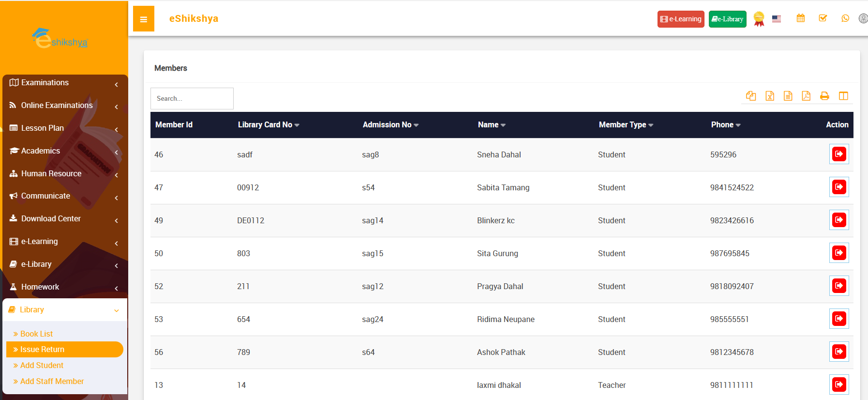This screenshot has height=400, width=868.
Task: Select Add Staff Member menu item
Action: point(52,382)
